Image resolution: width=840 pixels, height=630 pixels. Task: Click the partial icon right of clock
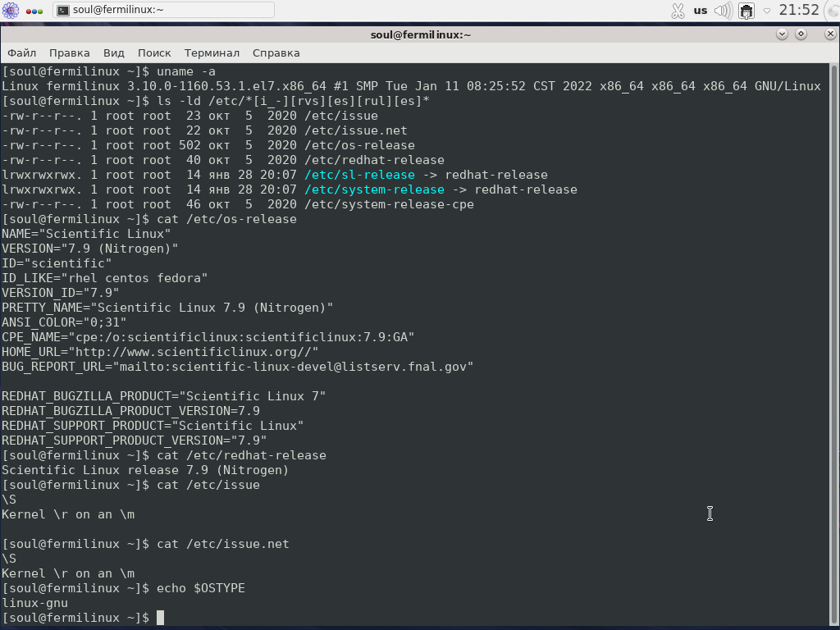(x=833, y=11)
